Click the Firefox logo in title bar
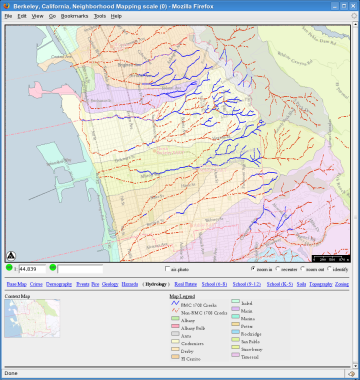Screen dimensions: 360x380 click(7, 6)
